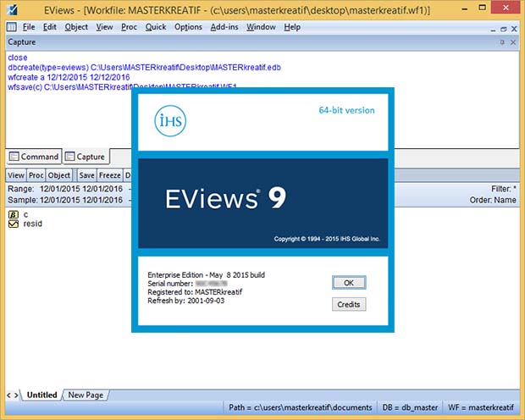Viewport: 525px width, 420px height.
Task: Click the '64-bit version' text
Action: (x=346, y=110)
